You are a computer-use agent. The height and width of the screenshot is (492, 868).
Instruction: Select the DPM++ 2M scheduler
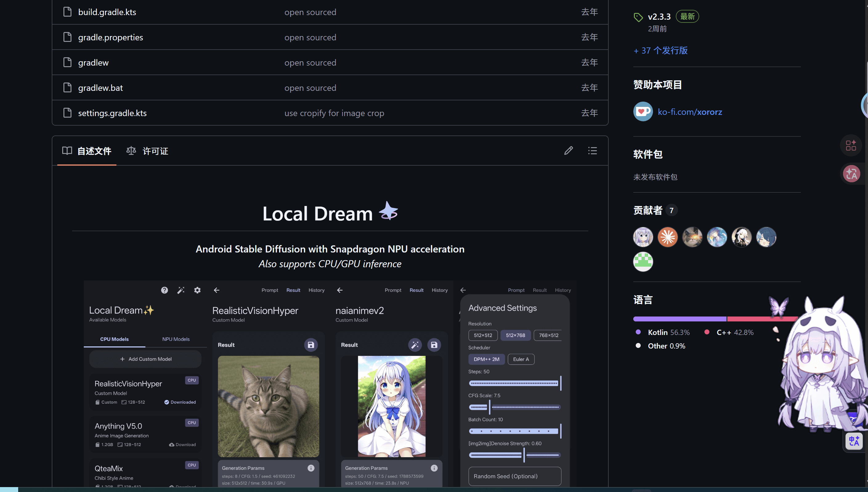pyautogui.click(x=486, y=359)
